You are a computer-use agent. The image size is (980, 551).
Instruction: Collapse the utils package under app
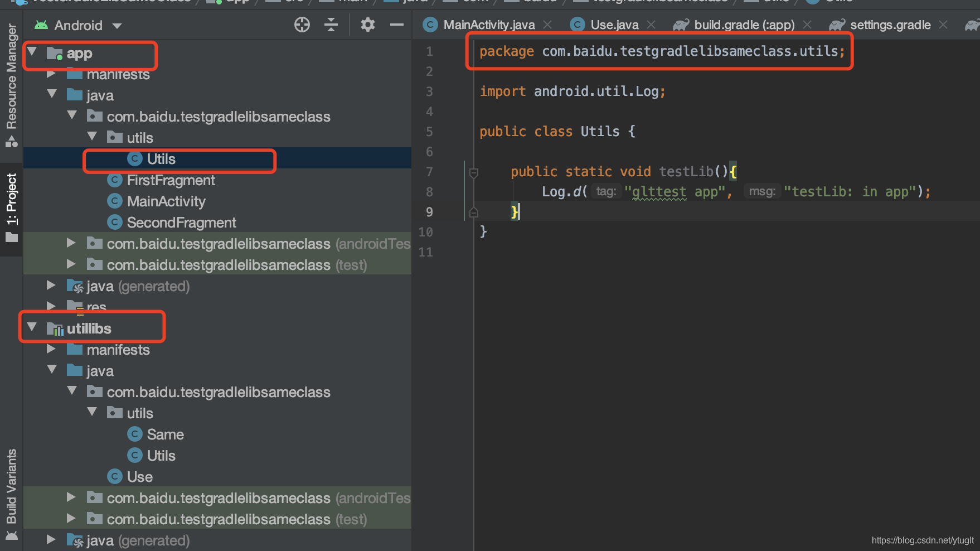pos(92,136)
